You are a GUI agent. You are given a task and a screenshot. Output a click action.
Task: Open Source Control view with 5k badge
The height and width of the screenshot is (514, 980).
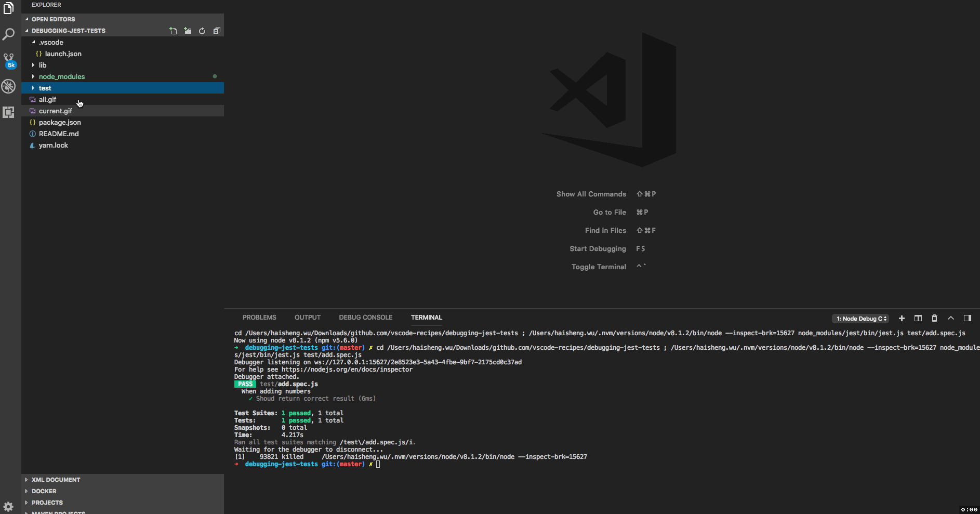tap(8, 61)
